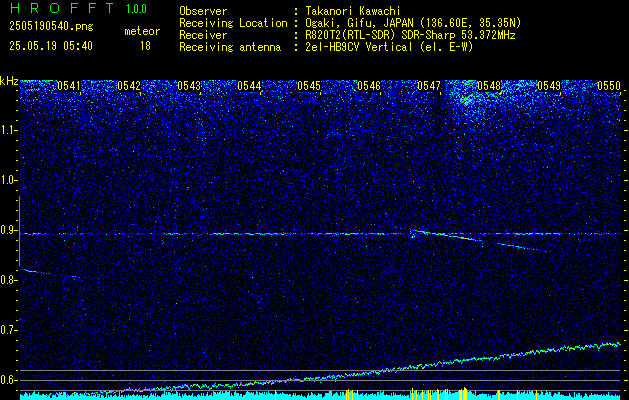629x400 pixels.
Task: Click the 0.9 kHz axis label
Action: tap(8, 230)
